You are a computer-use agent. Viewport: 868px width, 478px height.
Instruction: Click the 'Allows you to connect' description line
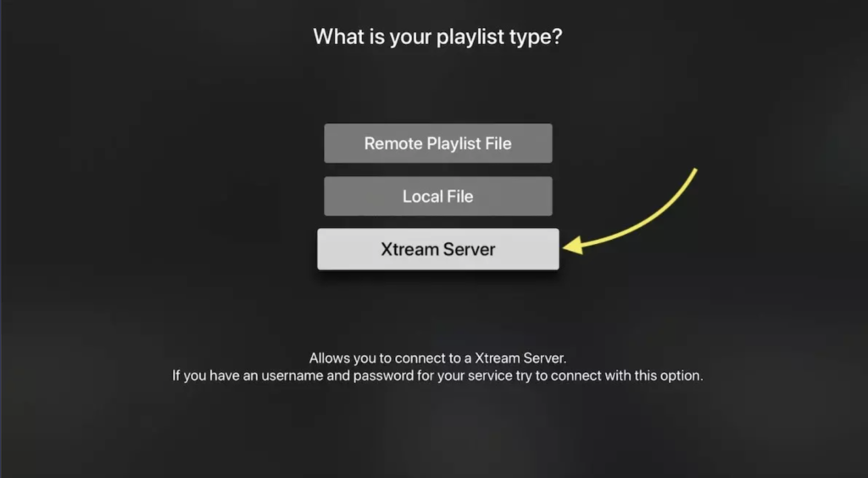[x=438, y=358]
